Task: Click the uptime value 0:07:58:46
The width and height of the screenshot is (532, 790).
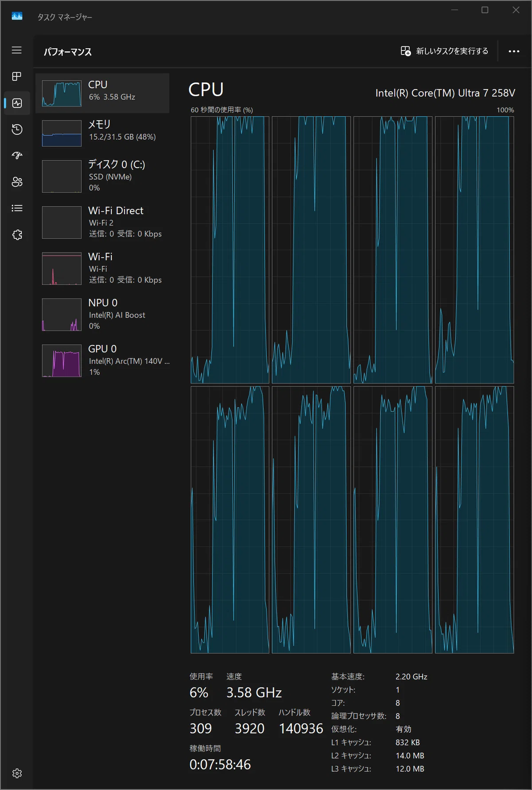Action: (x=220, y=764)
